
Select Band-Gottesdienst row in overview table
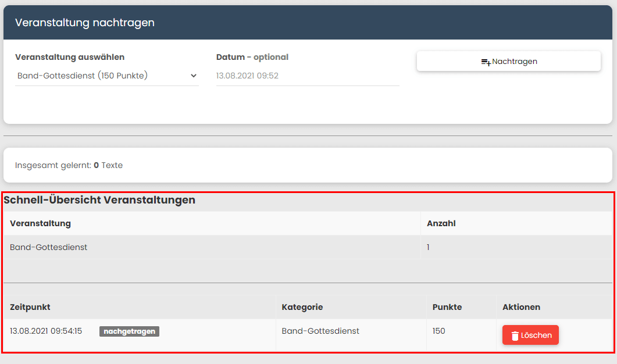tap(48, 247)
